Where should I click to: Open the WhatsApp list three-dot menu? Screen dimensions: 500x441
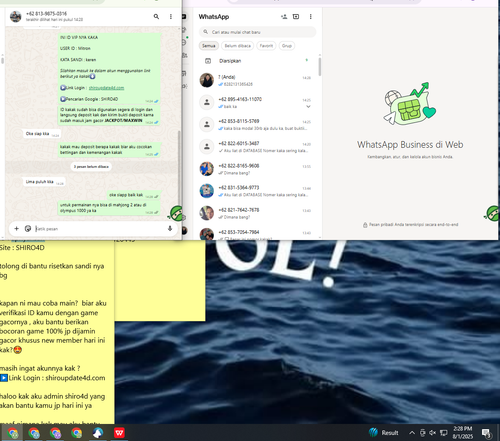pos(310,16)
